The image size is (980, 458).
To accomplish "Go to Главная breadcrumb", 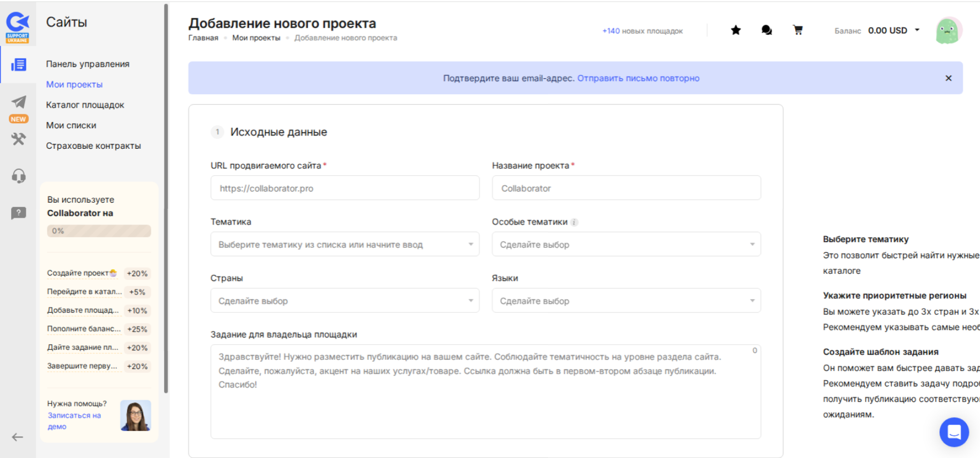I will coord(203,38).
